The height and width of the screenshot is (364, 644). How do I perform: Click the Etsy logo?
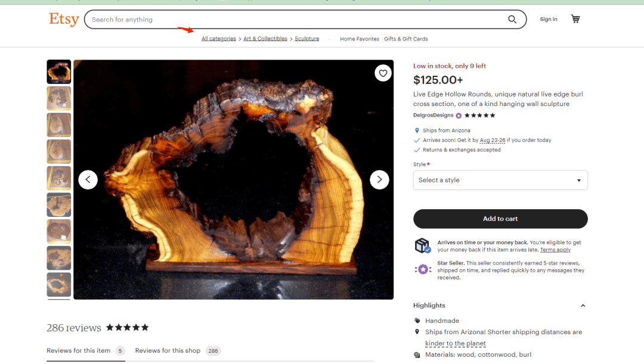click(64, 19)
